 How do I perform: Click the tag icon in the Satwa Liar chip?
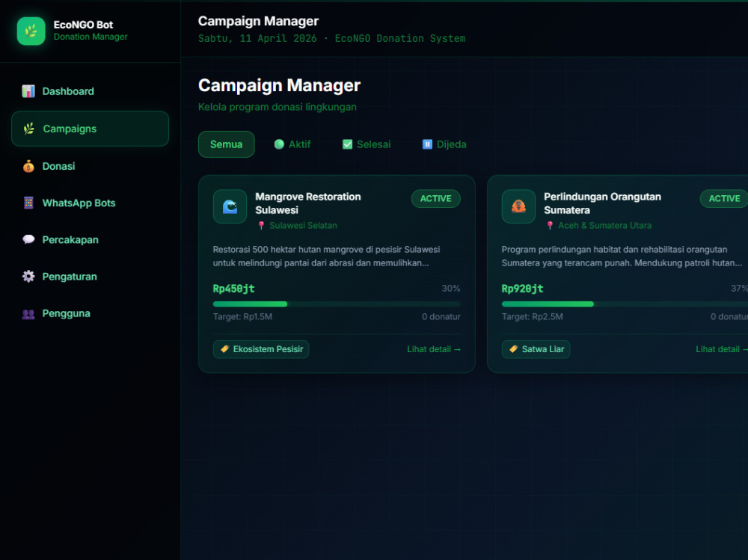point(513,349)
